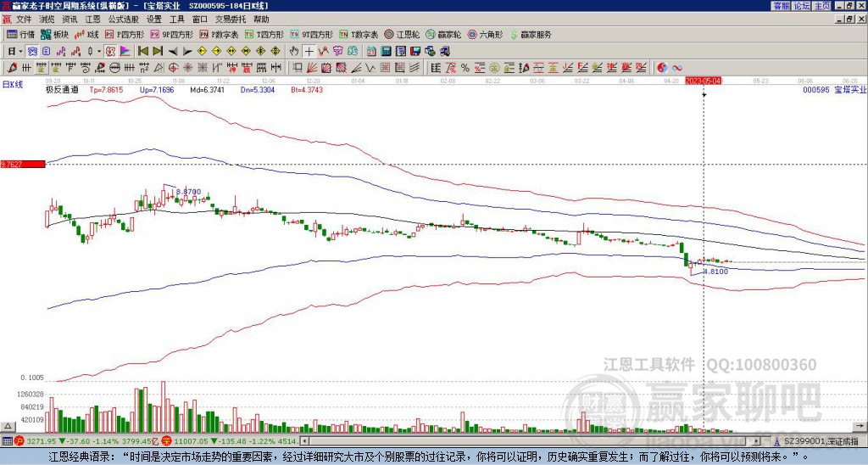Click the 客服 customer service button
Viewport: 868px width, 465px height.
pyautogui.click(x=782, y=6)
